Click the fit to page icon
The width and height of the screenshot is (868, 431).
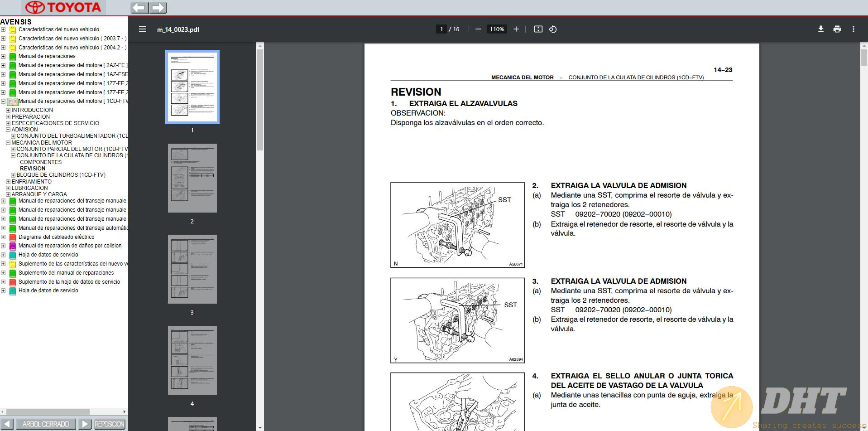(538, 29)
